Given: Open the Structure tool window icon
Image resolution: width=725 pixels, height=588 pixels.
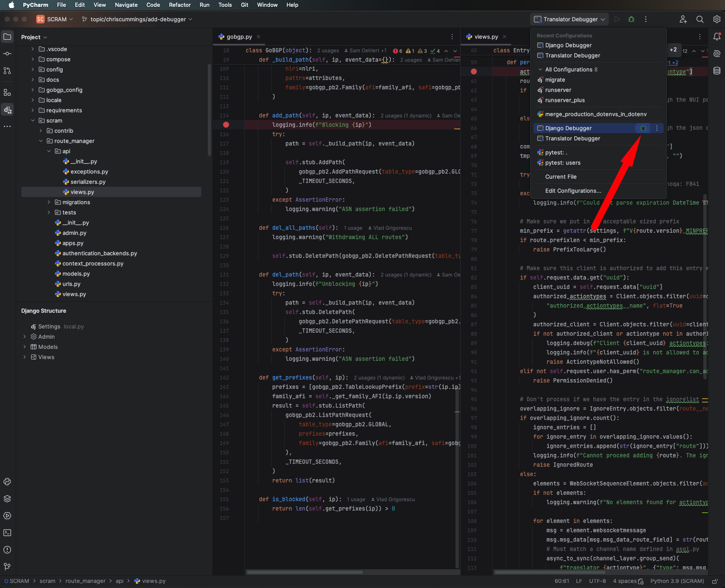Looking at the screenshot, I should (x=8, y=92).
